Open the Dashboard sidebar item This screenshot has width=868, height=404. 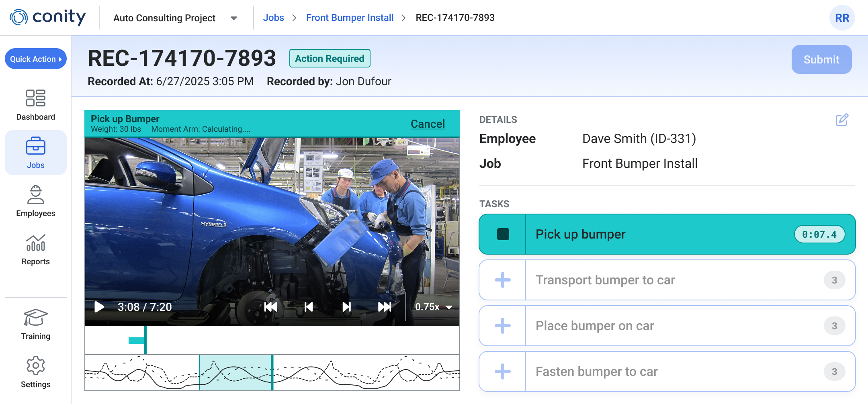click(x=36, y=105)
